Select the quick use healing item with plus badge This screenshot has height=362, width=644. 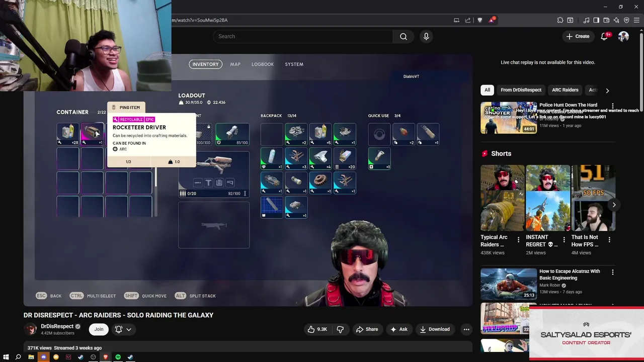tap(379, 158)
